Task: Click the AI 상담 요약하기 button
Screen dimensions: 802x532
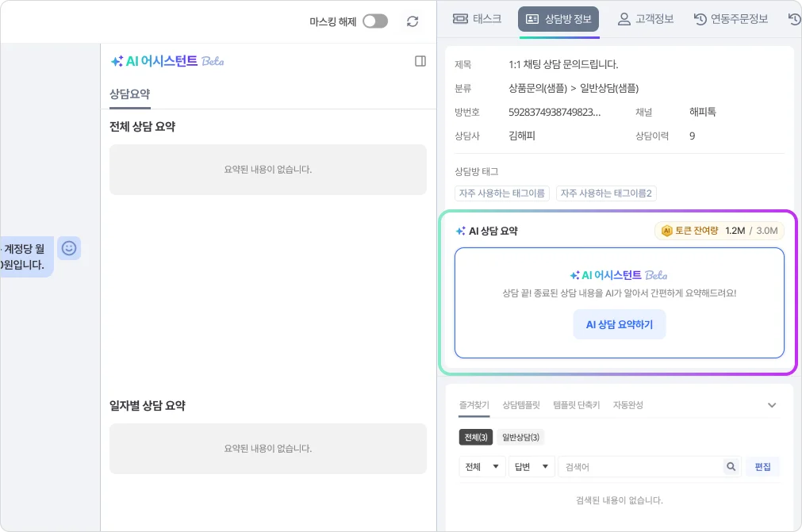Action: tap(619, 324)
